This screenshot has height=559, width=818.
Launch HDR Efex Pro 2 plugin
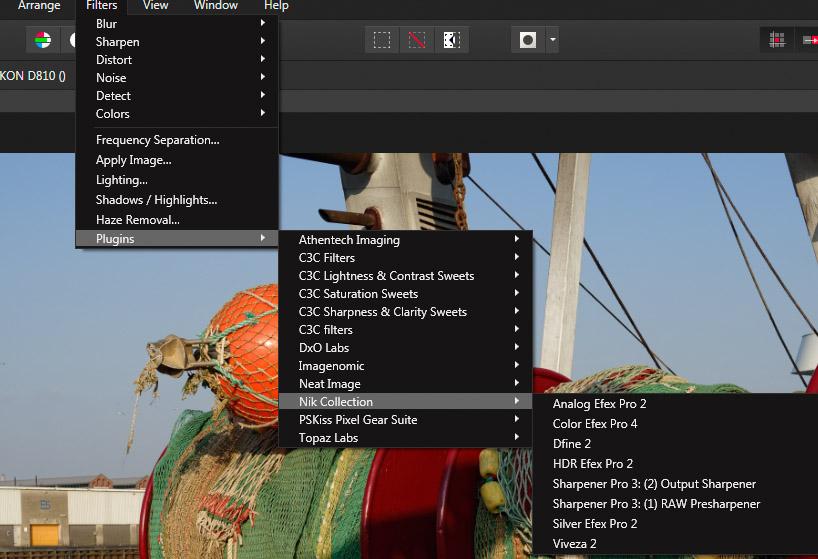[x=676, y=464]
